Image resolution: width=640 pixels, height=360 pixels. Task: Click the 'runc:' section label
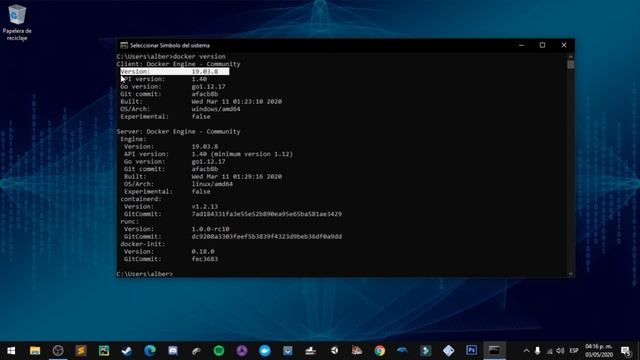tap(129, 222)
